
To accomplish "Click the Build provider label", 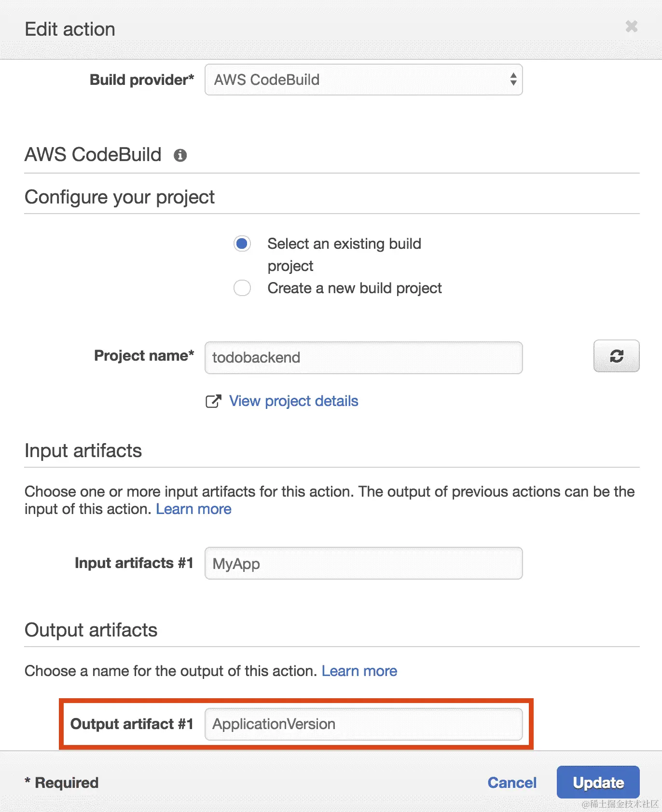I will [x=141, y=80].
